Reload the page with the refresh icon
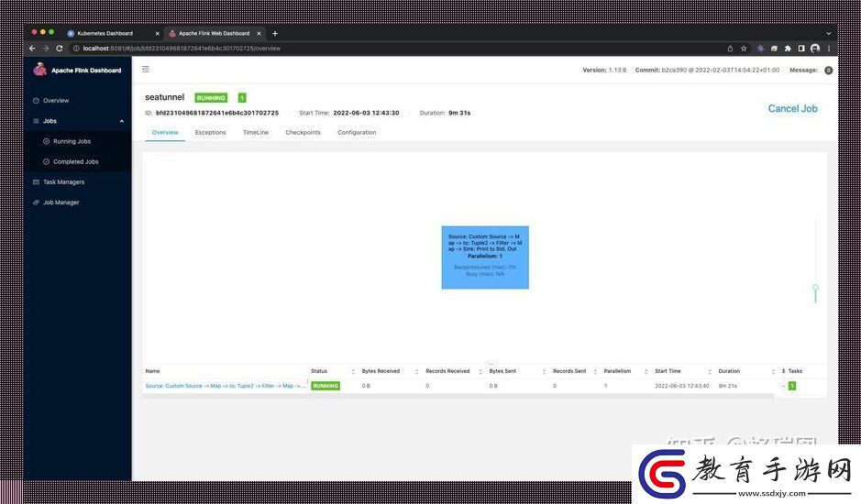Viewport: 861px width, 504px height. point(60,49)
